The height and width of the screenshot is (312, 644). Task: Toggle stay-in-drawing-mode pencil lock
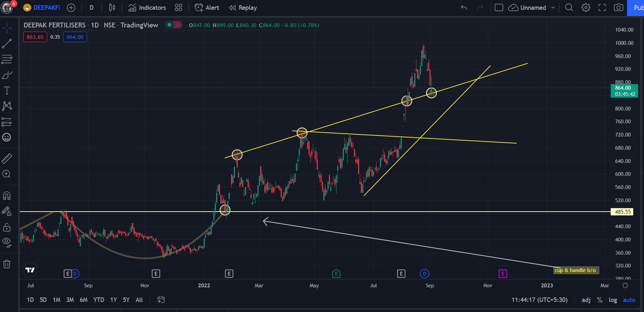click(7, 211)
